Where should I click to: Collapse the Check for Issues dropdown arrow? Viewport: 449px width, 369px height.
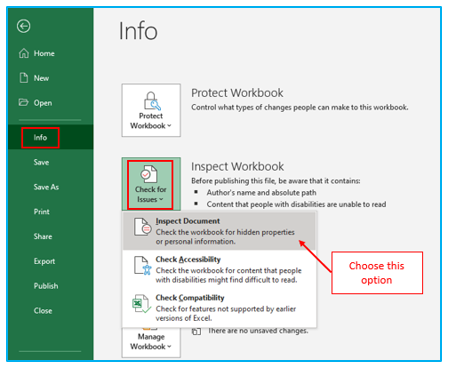click(x=161, y=199)
